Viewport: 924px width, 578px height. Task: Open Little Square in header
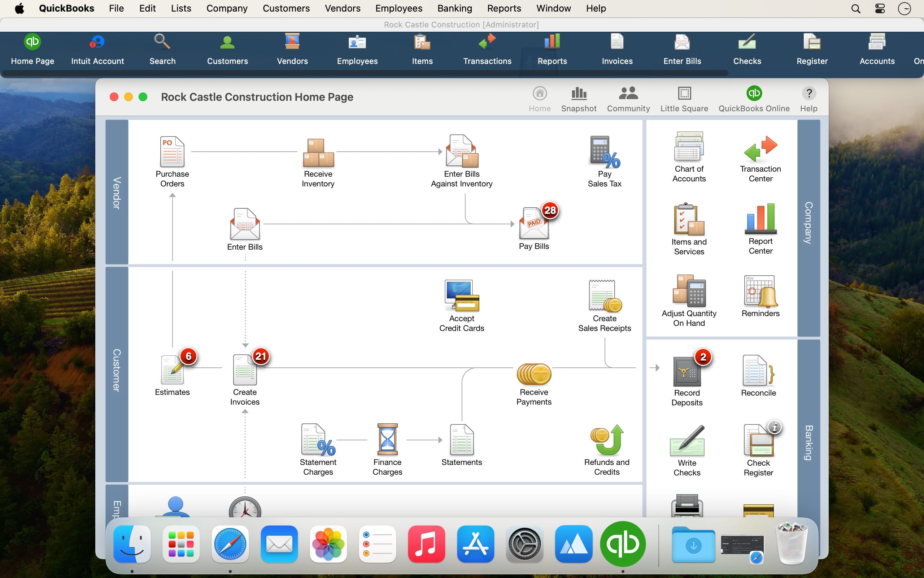[684, 99]
